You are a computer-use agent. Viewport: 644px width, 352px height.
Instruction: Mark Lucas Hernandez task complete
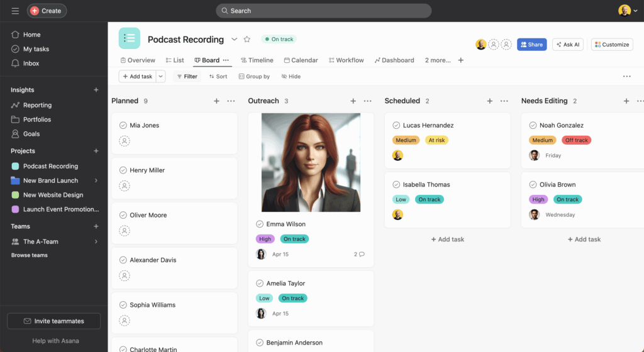coord(396,126)
